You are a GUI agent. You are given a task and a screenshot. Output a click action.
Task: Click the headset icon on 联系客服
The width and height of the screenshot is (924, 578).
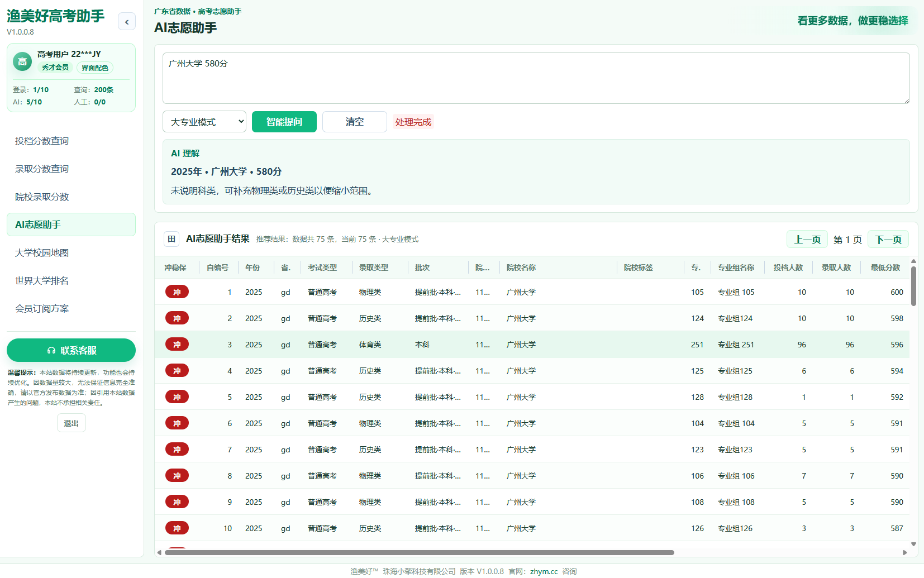click(x=51, y=351)
